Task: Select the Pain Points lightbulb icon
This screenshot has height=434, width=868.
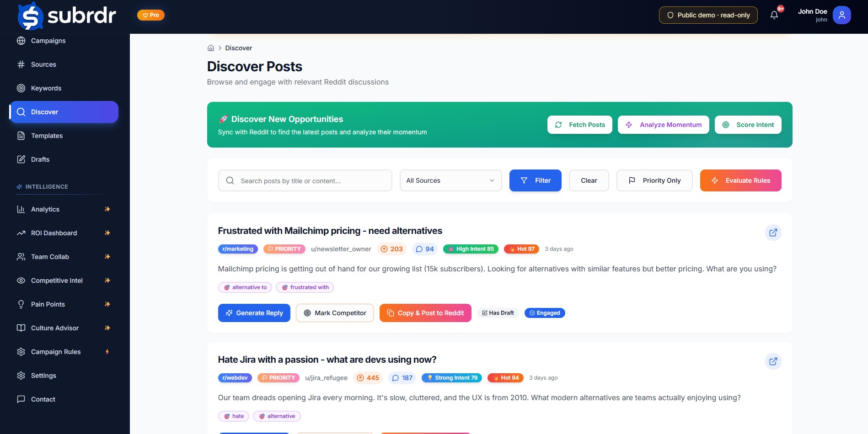Action: [21, 304]
